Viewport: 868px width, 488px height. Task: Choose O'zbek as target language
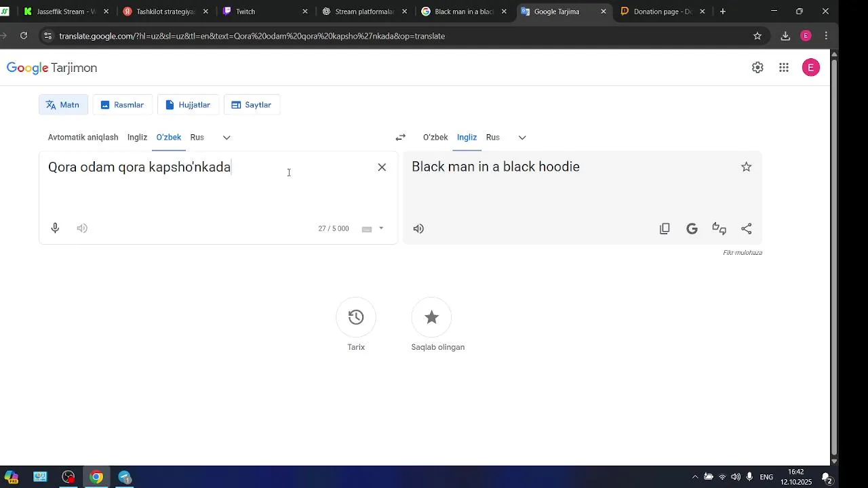pos(435,138)
